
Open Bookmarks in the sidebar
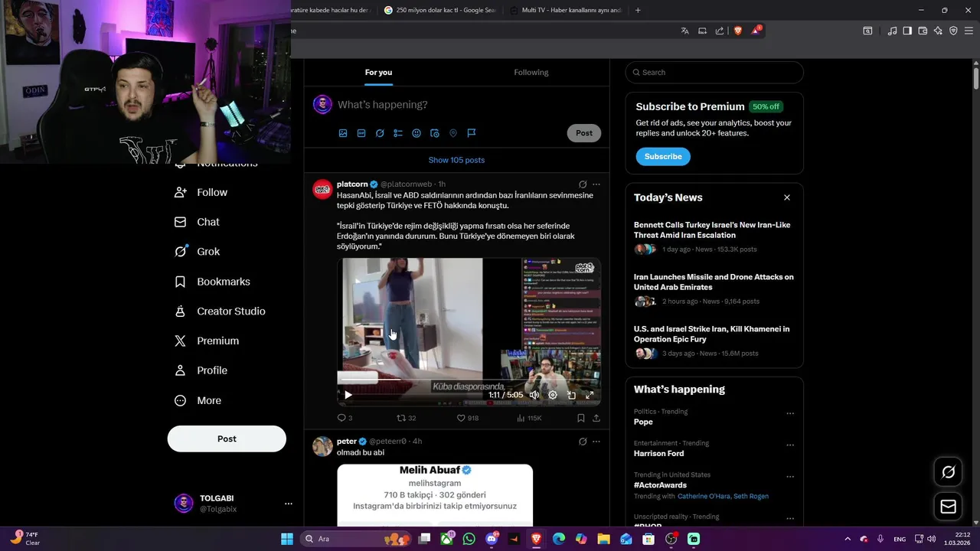(x=212, y=282)
